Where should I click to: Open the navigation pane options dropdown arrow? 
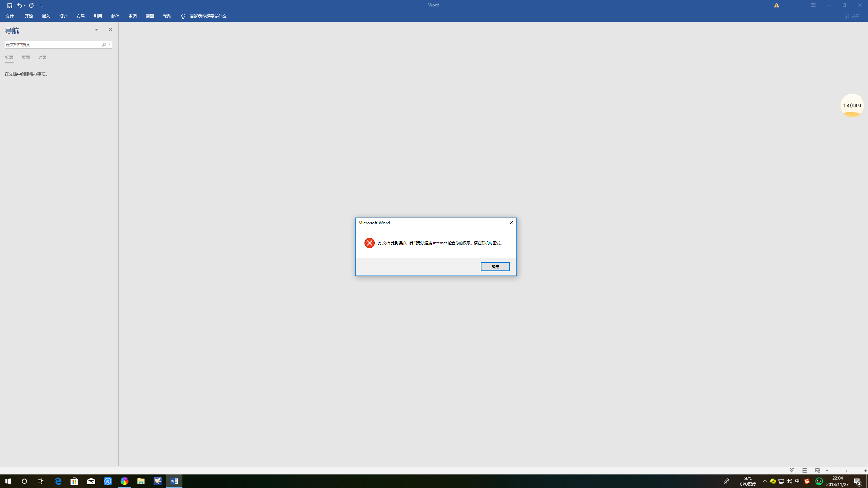point(96,29)
